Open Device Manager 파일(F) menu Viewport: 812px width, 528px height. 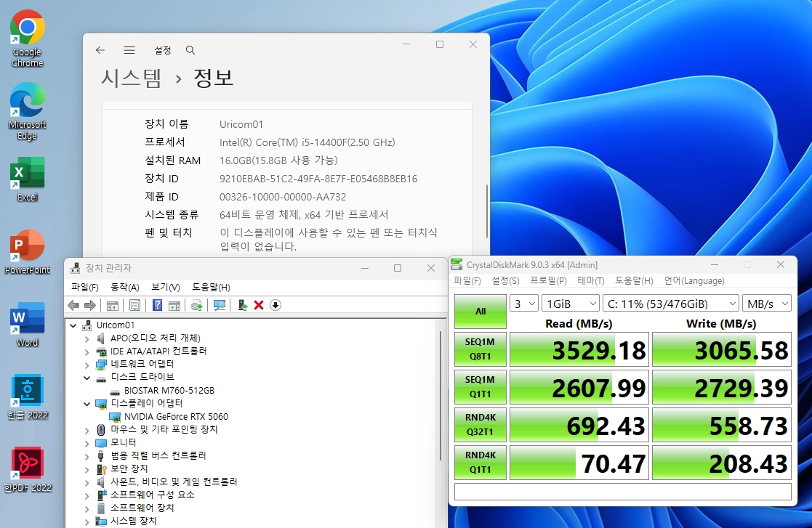85,287
